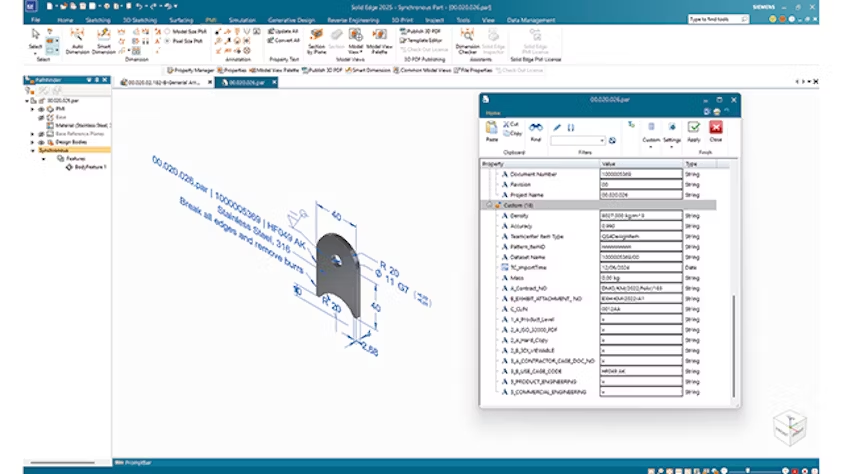Click the Density value input field
Screen dimensions: 843x474
(x=640, y=216)
